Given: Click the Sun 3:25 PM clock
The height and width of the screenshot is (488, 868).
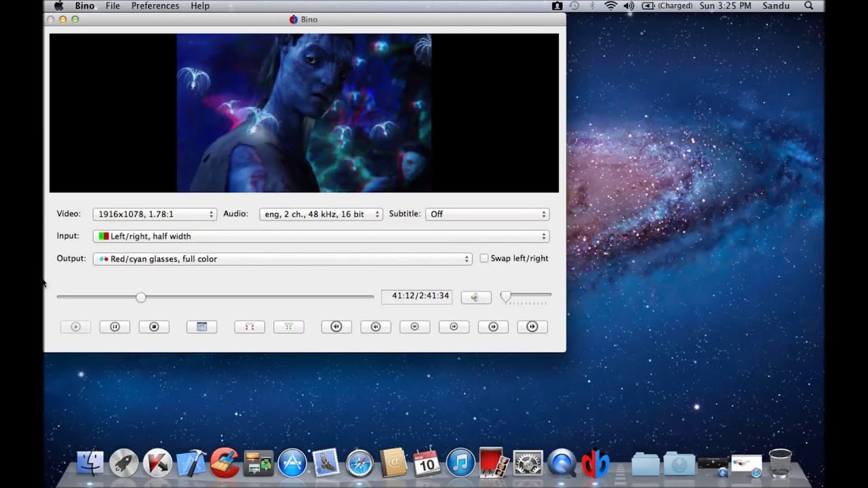Looking at the screenshot, I should [x=725, y=5].
